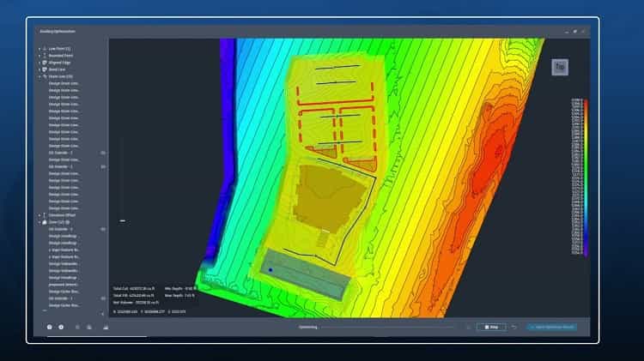
Task: Click the elevation color legend bar
Action: [586, 177]
